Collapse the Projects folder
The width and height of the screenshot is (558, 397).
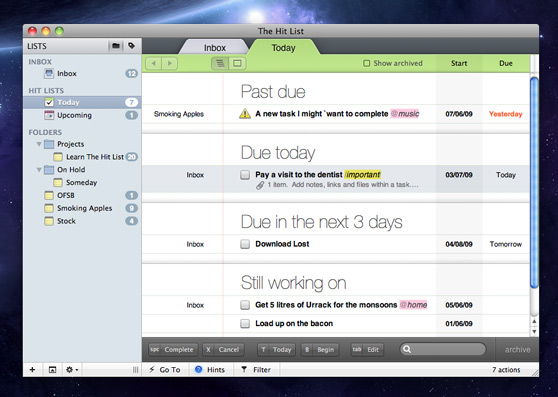click(39, 144)
